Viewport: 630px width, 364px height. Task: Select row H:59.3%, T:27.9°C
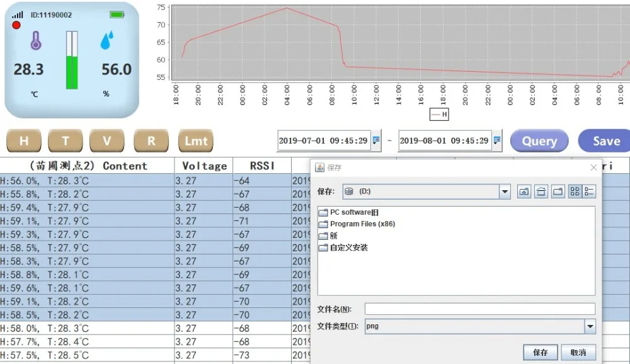click(87, 234)
